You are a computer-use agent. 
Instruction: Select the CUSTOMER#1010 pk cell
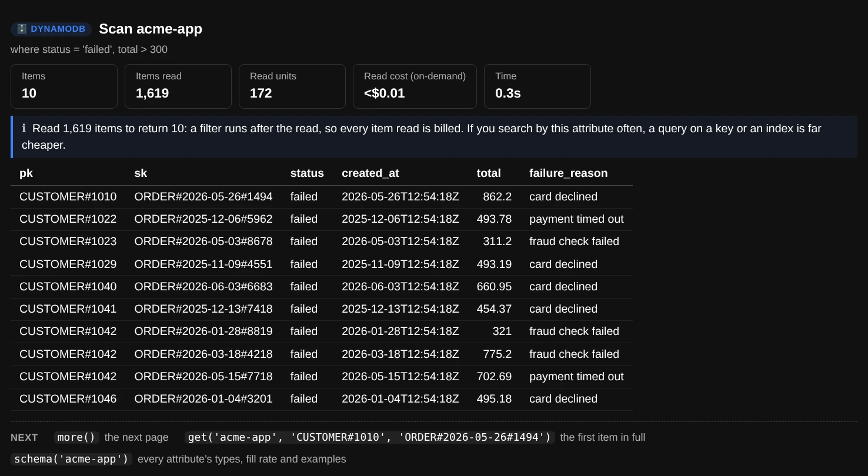click(x=68, y=197)
